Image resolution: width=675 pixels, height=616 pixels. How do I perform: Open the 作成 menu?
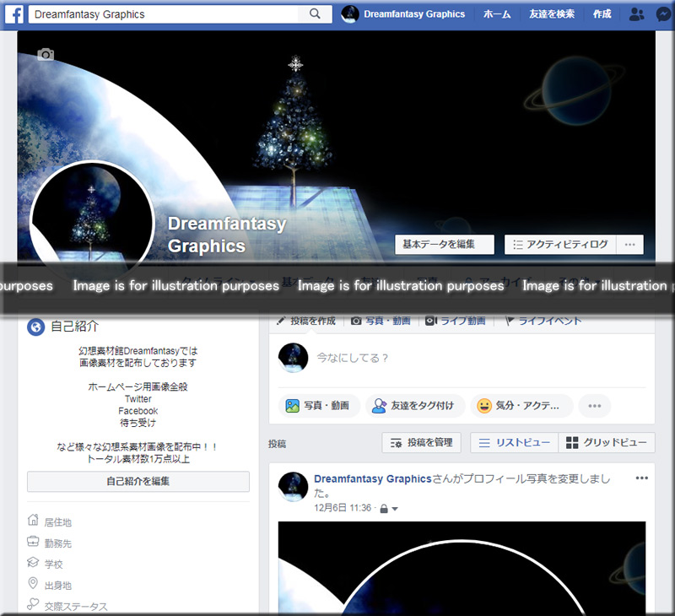coord(602,14)
